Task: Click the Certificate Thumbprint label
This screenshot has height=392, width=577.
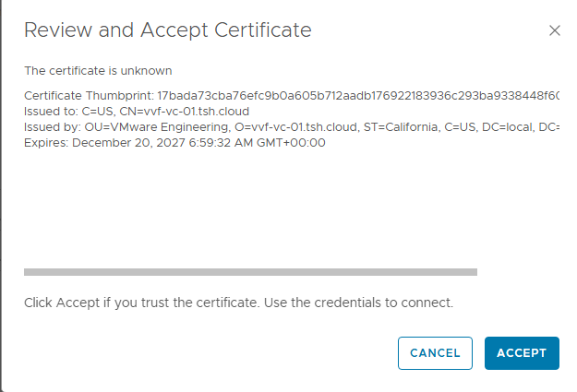Action: [89, 95]
